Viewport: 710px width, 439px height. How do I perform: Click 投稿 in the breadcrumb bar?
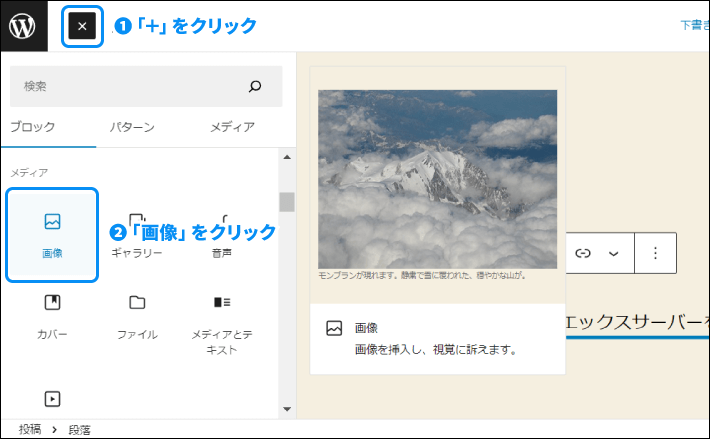[30, 428]
